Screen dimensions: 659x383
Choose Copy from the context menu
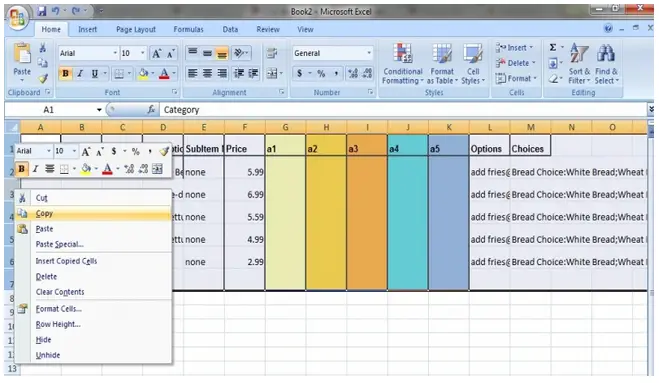[93, 214]
